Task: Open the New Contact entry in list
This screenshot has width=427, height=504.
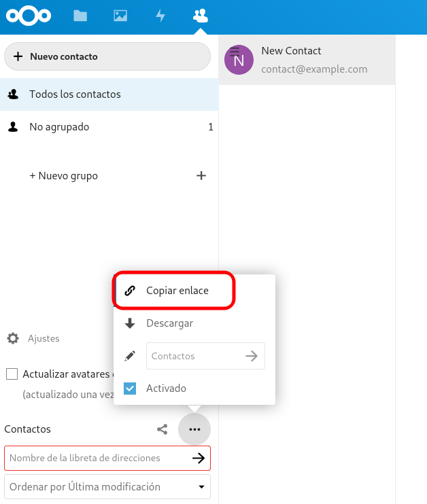Action: click(x=307, y=60)
